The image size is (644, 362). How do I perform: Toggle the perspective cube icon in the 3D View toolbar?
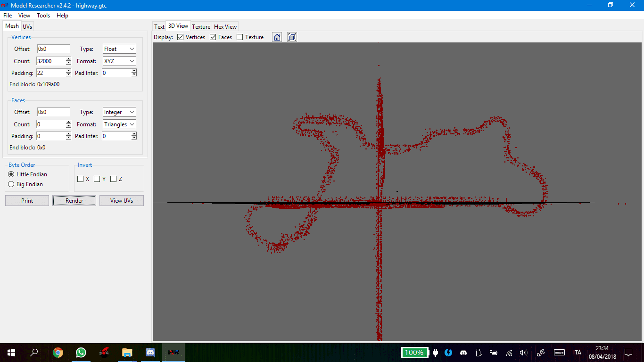(x=292, y=37)
